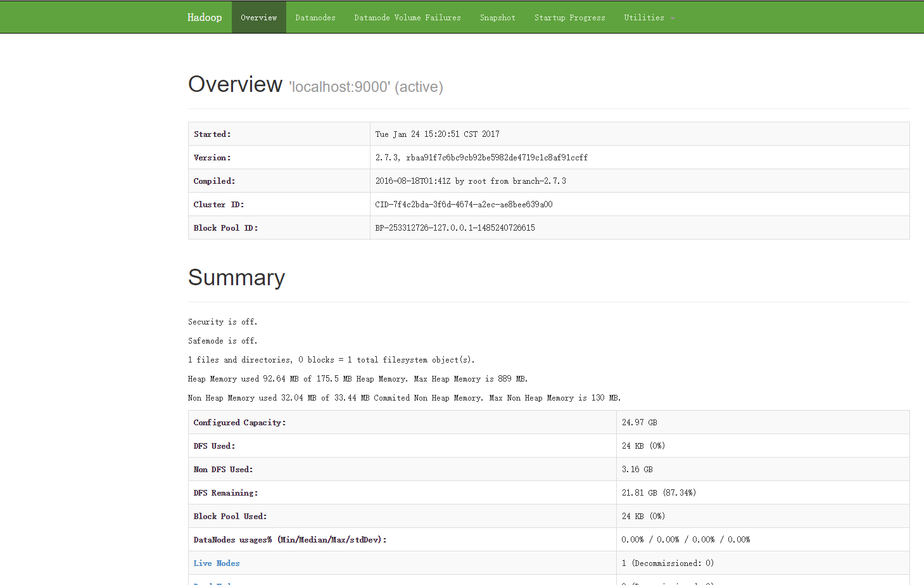Select DFS Used value 24 KB (0%)
The width and height of the screenshot is (924, 585).
coord(643,446)
